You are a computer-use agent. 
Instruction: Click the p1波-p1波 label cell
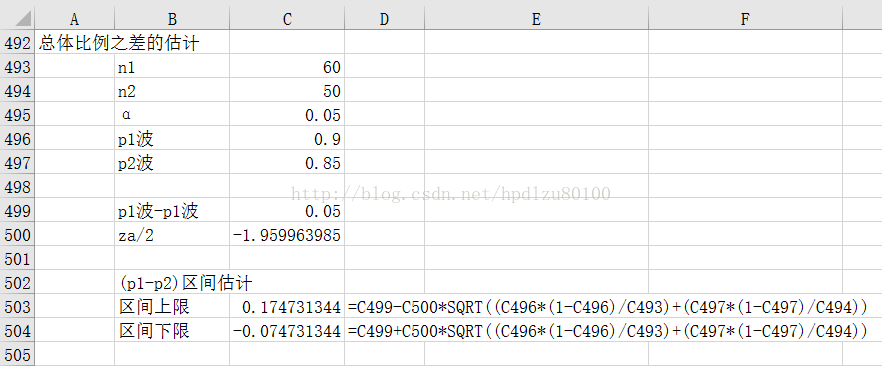[x=172, y=211]
